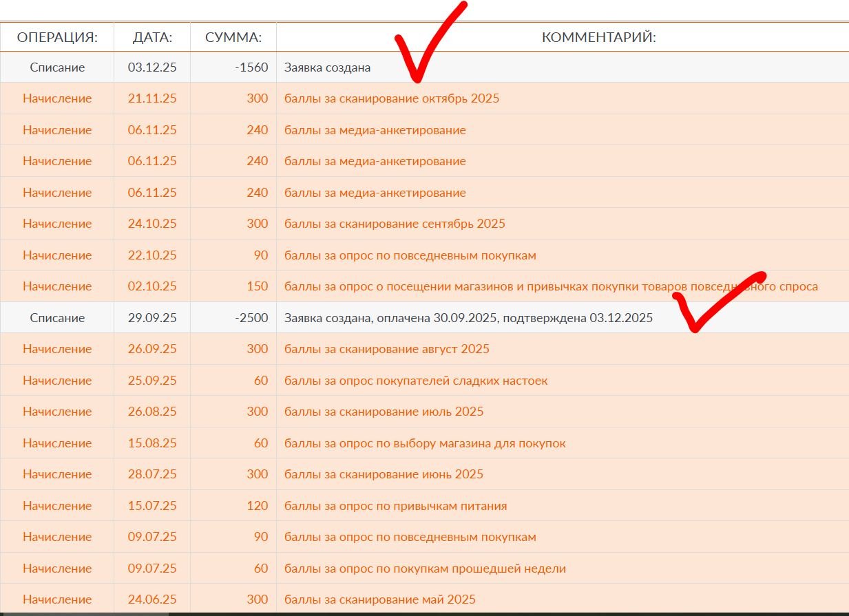Open 'баллы за сканирование октябрь 2025' comment

tap(392, 98)
